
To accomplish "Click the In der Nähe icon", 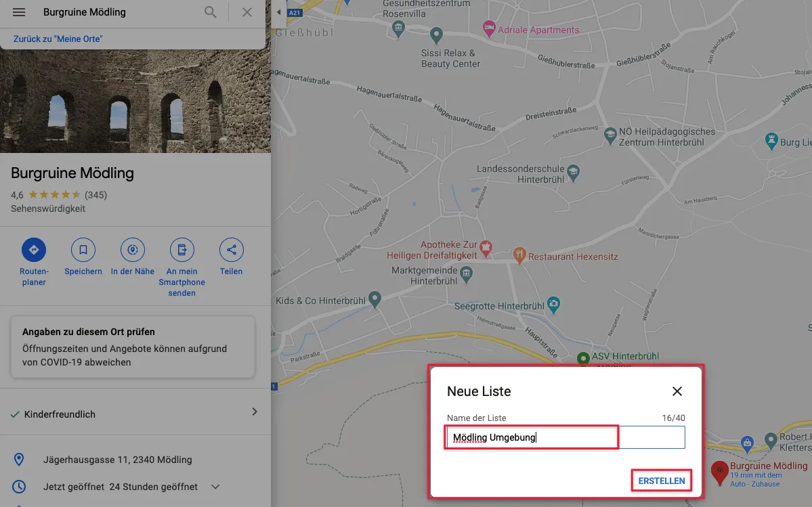I will (133, 250).
